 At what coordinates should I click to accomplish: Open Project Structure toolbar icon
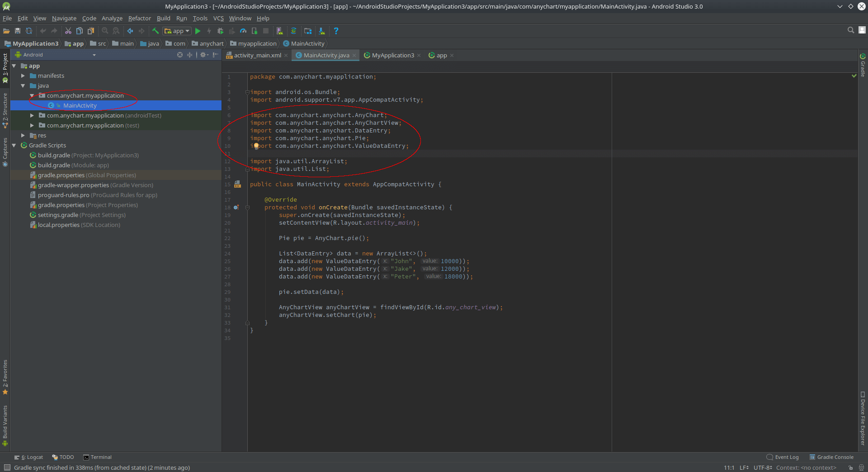[308, 31]
